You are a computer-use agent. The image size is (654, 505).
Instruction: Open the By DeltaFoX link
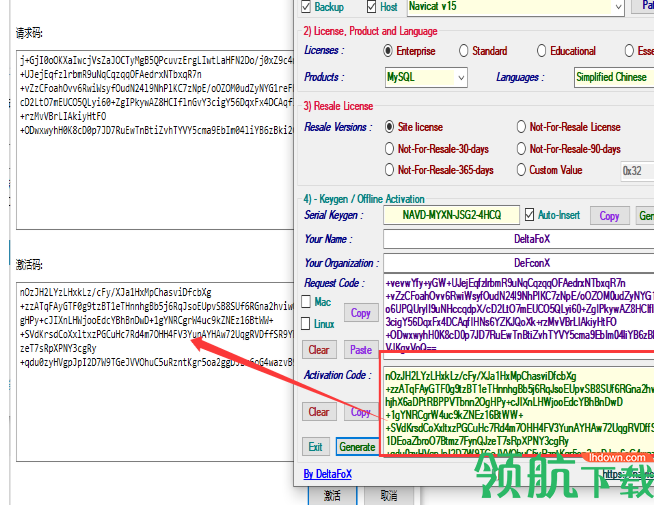click(327, 474)
